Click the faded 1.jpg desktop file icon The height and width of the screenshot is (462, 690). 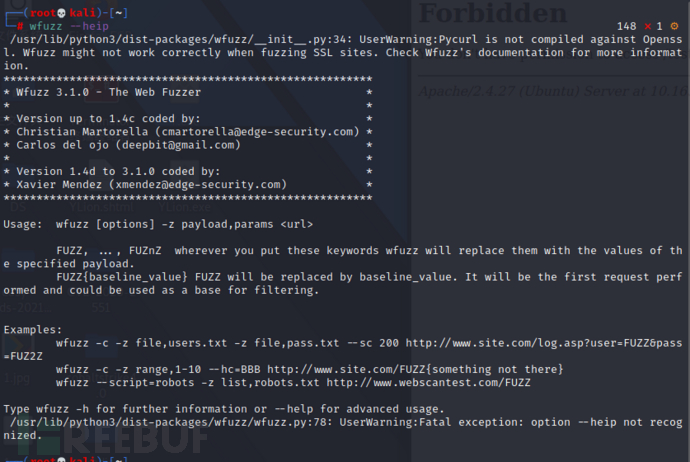[17, 378]
